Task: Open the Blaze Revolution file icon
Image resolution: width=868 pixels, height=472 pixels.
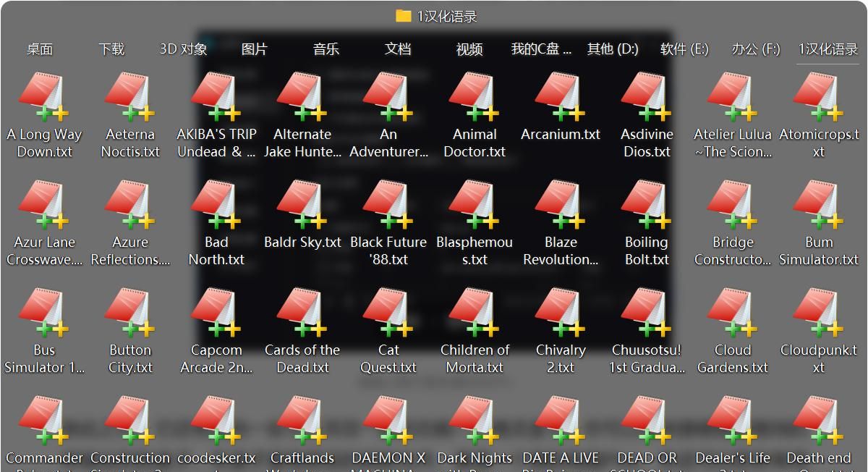Action: [x=561, y=204]
